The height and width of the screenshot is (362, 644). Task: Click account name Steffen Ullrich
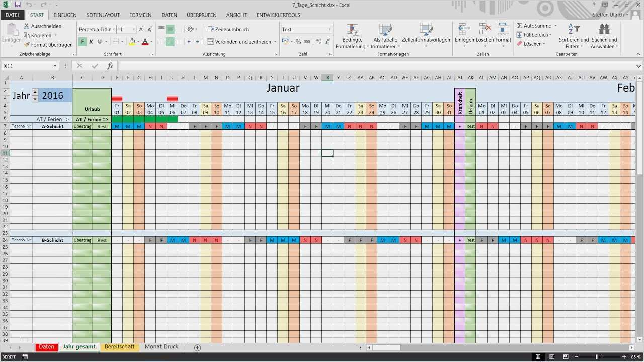608,15
